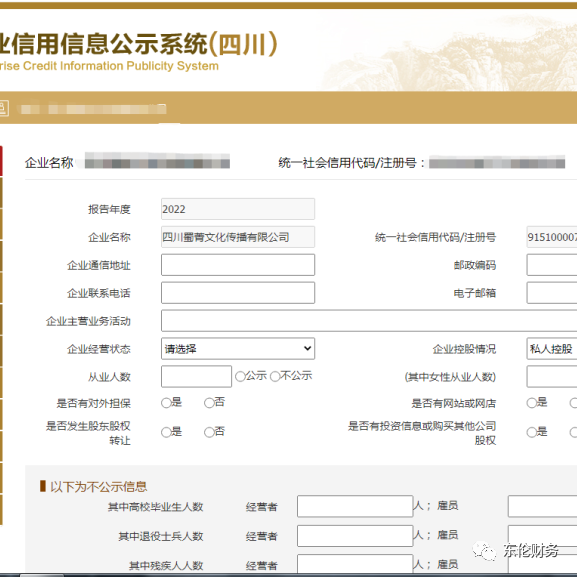Click the 是否有对外担保 label

(93, 403)
